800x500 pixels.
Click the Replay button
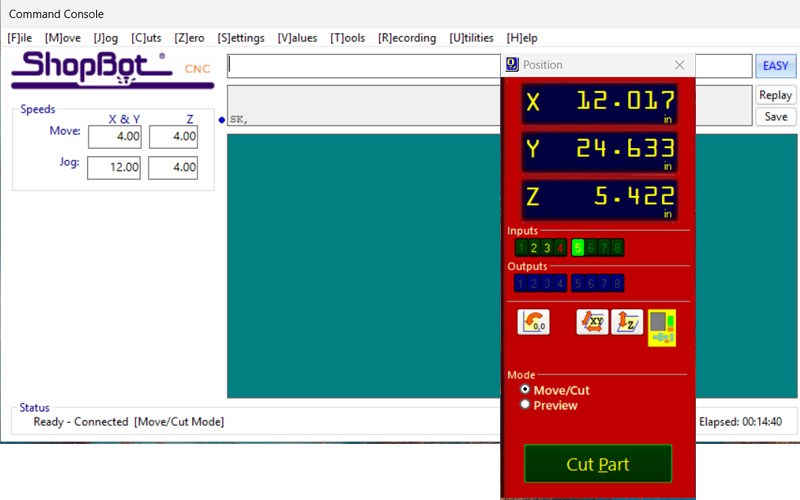click(775, 95)
